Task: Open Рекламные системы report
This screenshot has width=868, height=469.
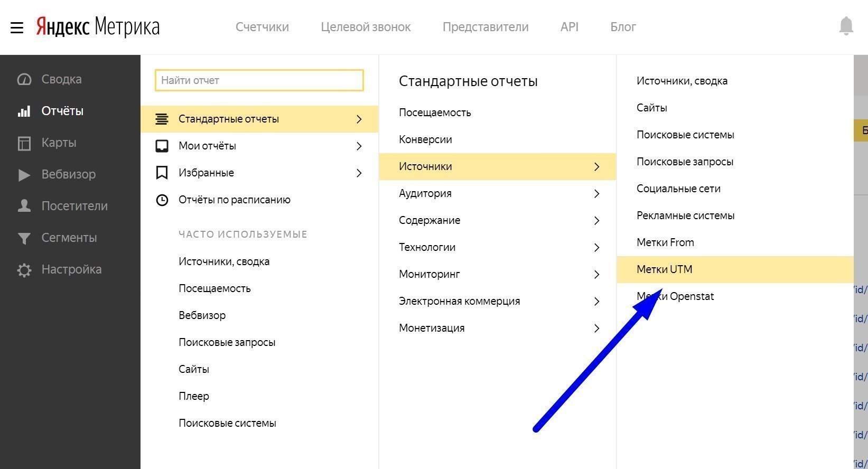Action: click(x=686, y=215)
